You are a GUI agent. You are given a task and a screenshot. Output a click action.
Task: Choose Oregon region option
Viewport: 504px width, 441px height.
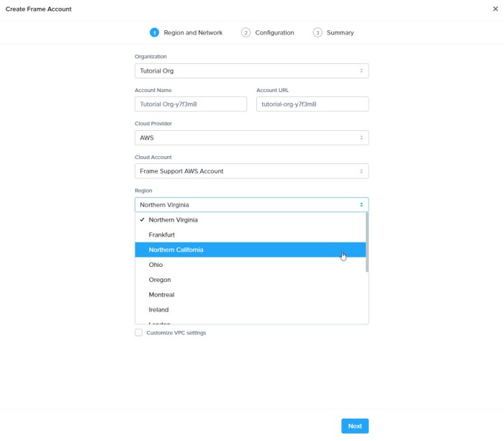pos(160,280)
